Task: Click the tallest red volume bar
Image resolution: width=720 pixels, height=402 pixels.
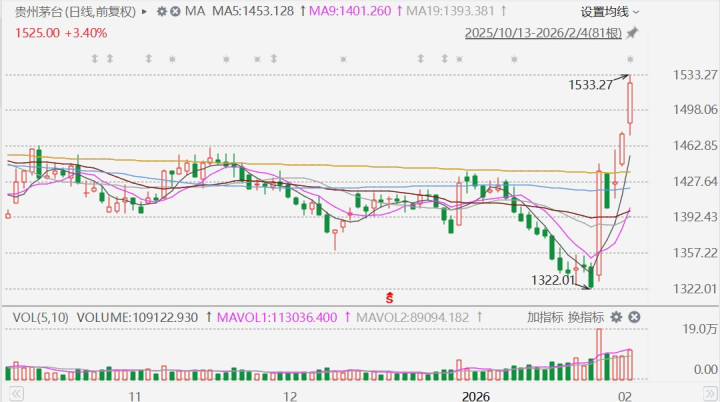Action: pos(599,354)
